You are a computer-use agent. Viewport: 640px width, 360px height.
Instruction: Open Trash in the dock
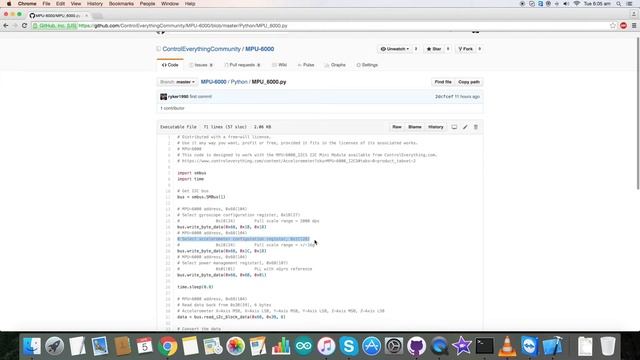(608, 346)
